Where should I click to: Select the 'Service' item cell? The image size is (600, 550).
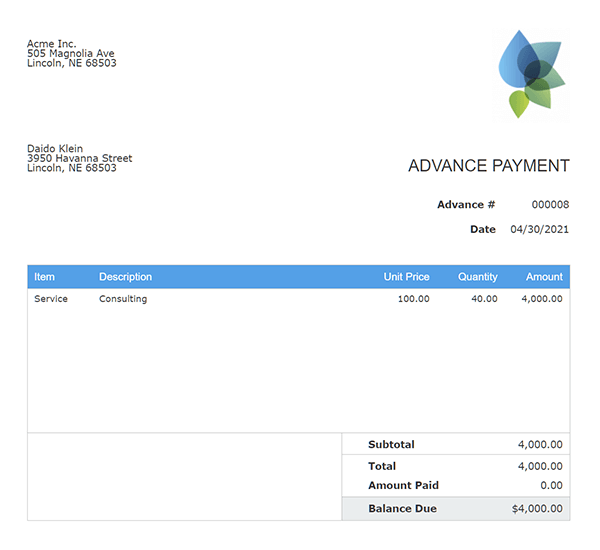pyautogui.click(x=51, y=299)
